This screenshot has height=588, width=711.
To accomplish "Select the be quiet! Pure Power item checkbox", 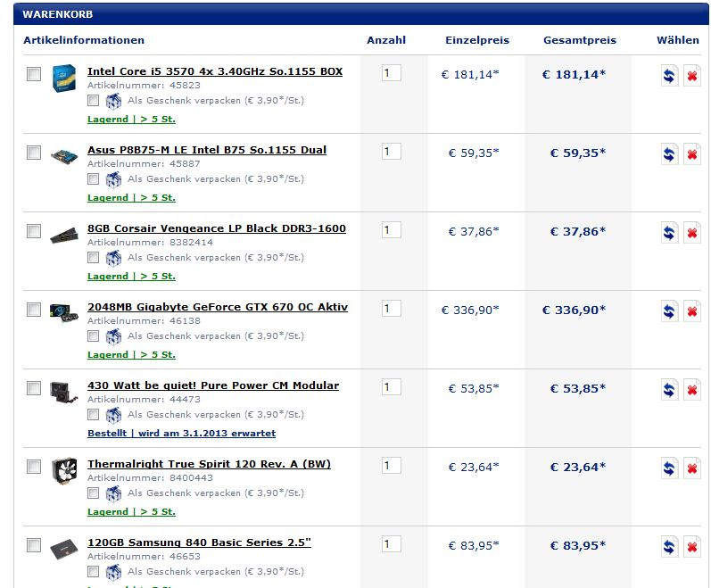I will pyautogui.click(x=34, y=388).
